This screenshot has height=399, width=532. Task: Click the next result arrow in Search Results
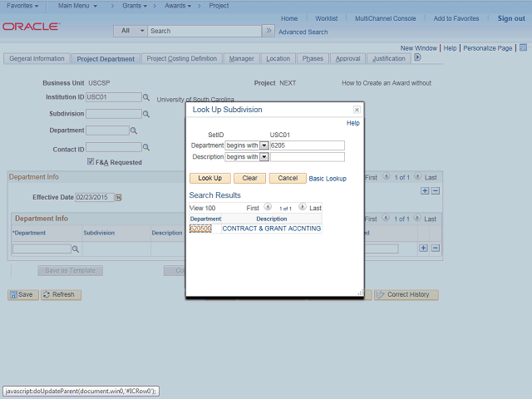click(x=303, y=207)
